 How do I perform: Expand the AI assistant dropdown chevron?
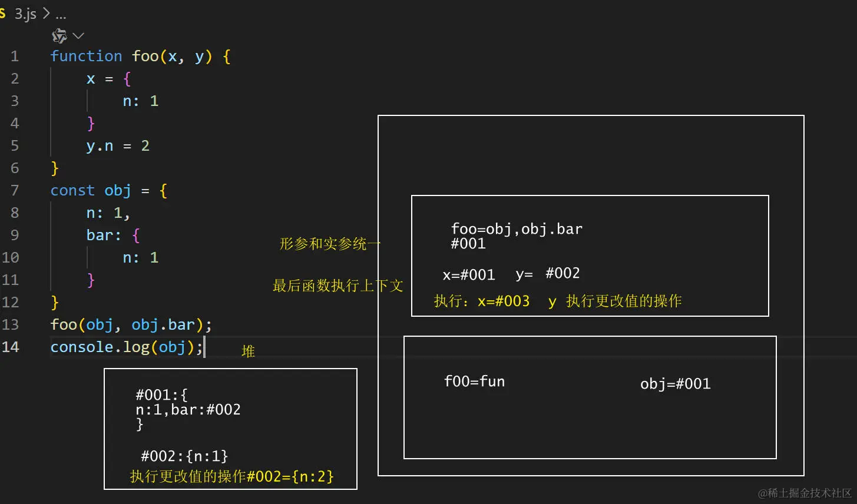click(77, 35)
